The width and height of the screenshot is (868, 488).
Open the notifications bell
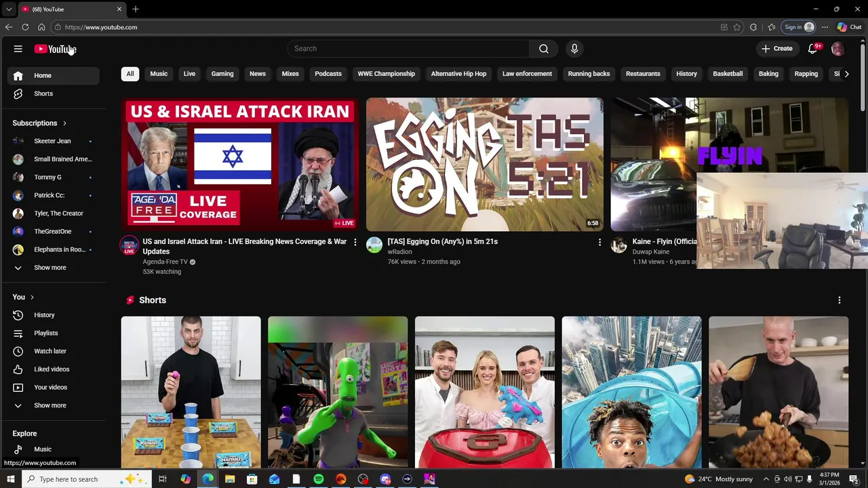click(812, 49)
